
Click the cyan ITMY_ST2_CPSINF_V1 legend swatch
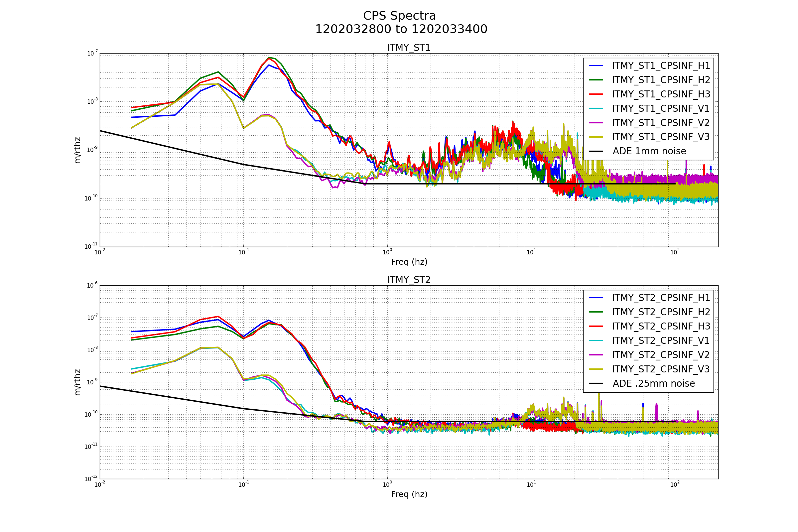[596, 340]
